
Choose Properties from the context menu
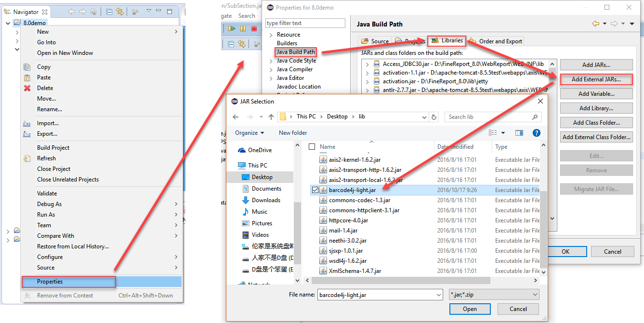(101, 282)
